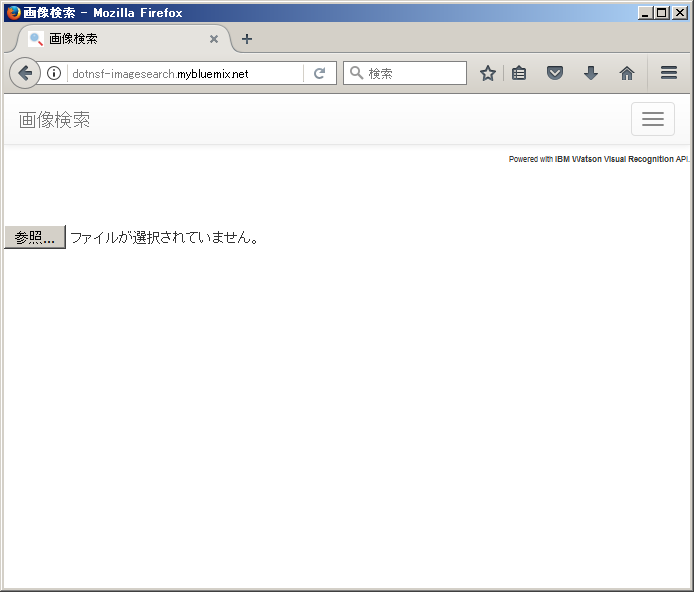Close the Firefox window
Image resolution: width=694 pixels, height=592 pixels.
click(679, 13)
